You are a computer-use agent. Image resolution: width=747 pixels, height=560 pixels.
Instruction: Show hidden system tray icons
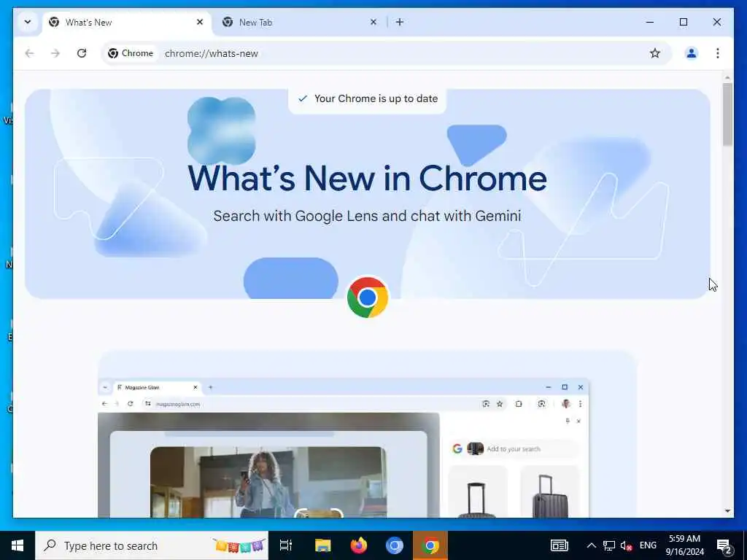pos(591,545)
